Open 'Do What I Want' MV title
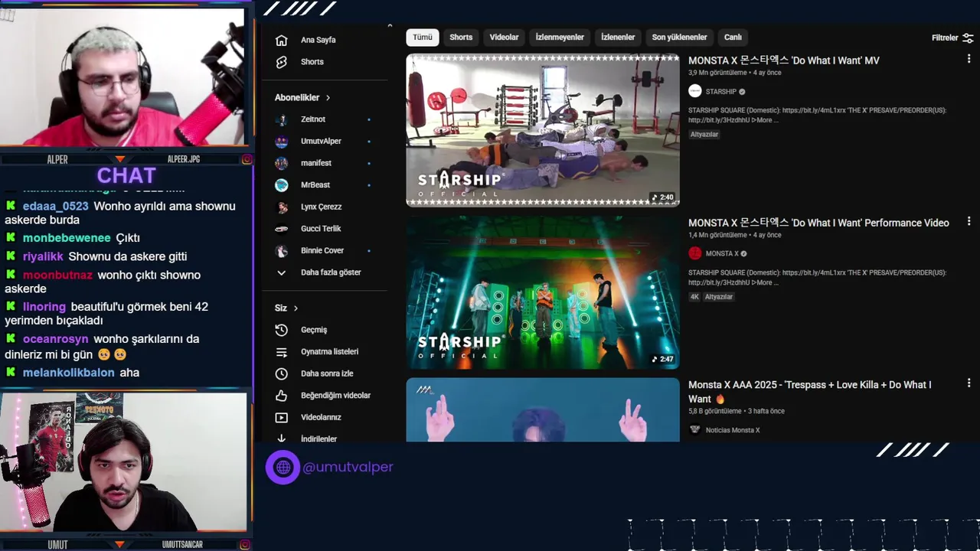Screen dimensions: 980x551 pos(784,60)
